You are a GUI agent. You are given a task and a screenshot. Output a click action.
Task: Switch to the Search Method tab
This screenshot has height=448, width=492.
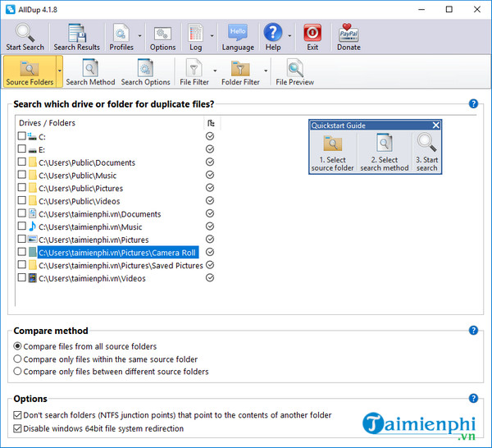tap(90, 71)
